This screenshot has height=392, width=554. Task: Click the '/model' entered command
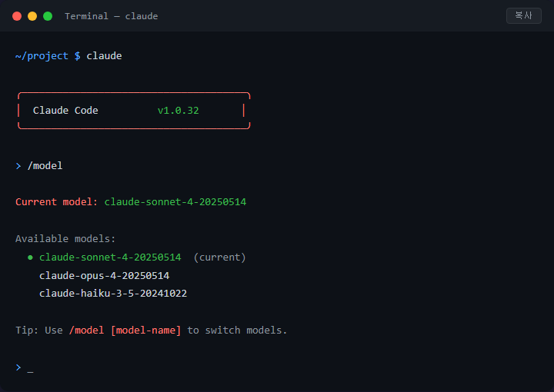tap(45, 166)
